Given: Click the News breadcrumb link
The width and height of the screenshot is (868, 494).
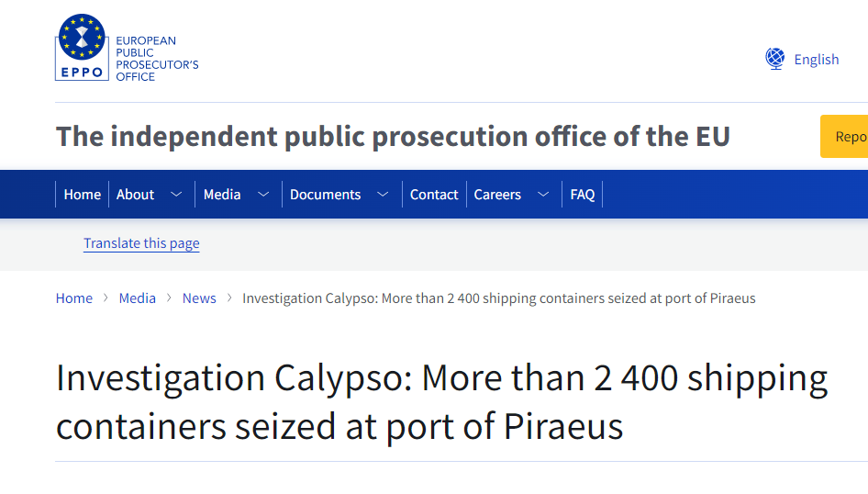Looking at the screenshot, I should [x=199, y=298].
